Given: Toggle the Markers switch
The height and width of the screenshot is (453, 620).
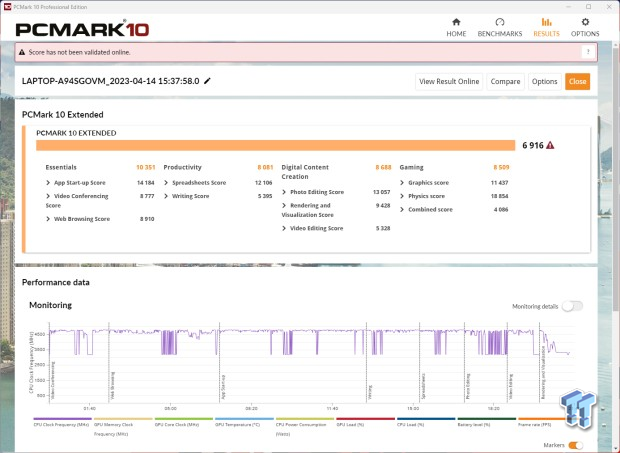Looking at the screenshot, I should (575, 445).
